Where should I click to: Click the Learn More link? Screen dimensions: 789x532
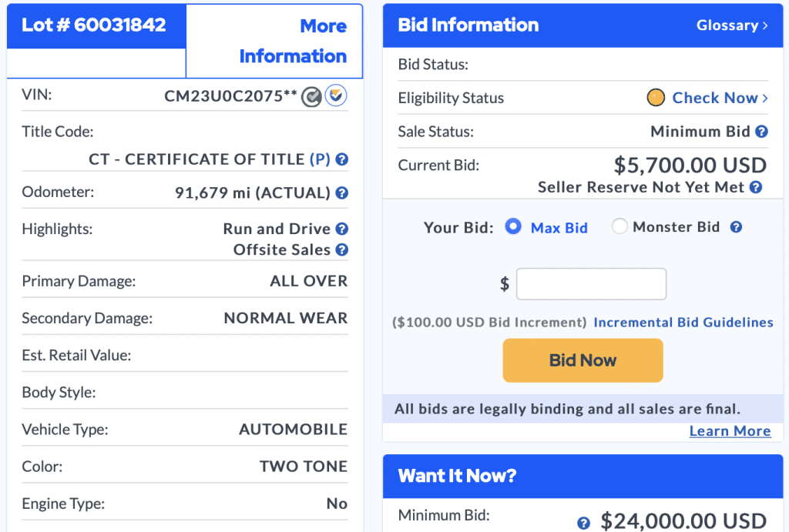pos(730,431)
